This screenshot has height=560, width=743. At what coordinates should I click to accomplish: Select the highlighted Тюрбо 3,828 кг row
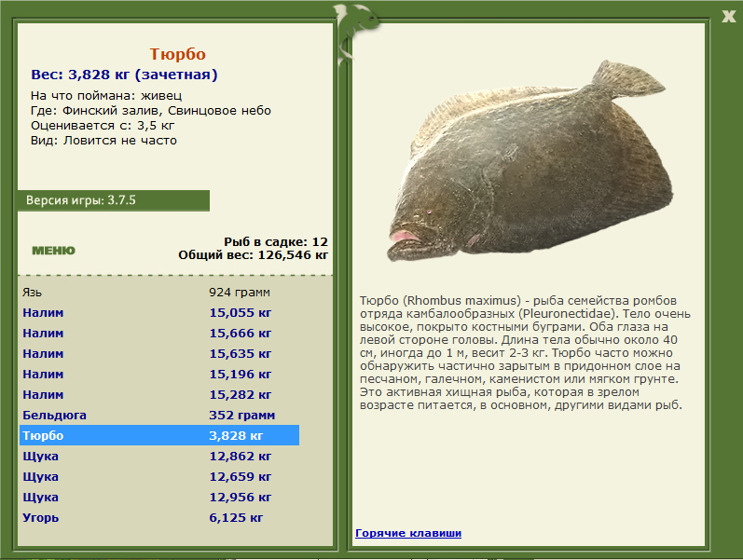coord(159,435)
